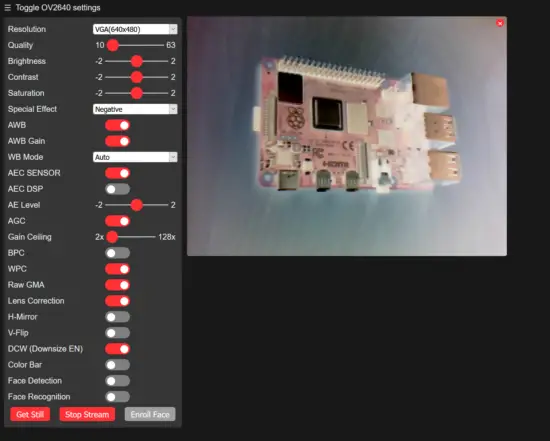Click the camera stream preview image
Viewport: 550px width, 441px height.
pos(347,136)
